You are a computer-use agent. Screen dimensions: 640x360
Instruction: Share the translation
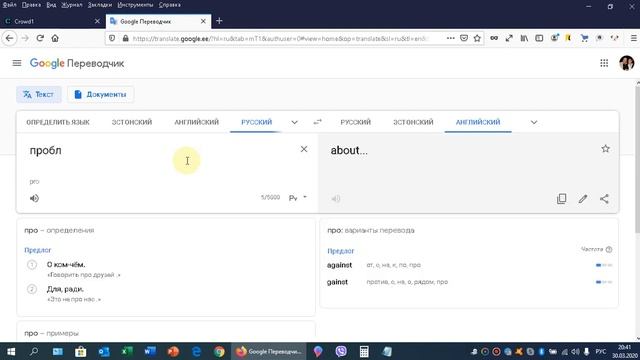coord(604,199)
